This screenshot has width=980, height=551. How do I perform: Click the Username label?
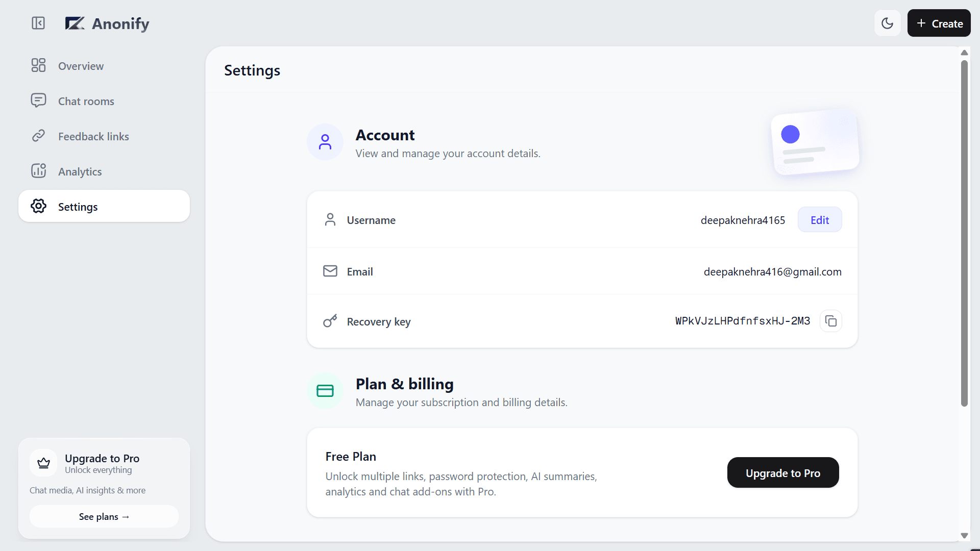(x=371, y=220)
